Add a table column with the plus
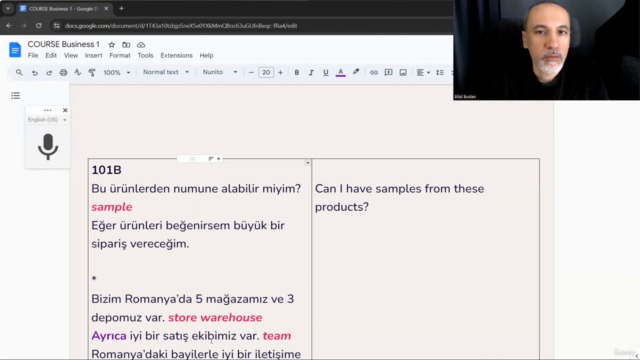The height and width of the screenshot is (360, 640). (x=219, y=158)
